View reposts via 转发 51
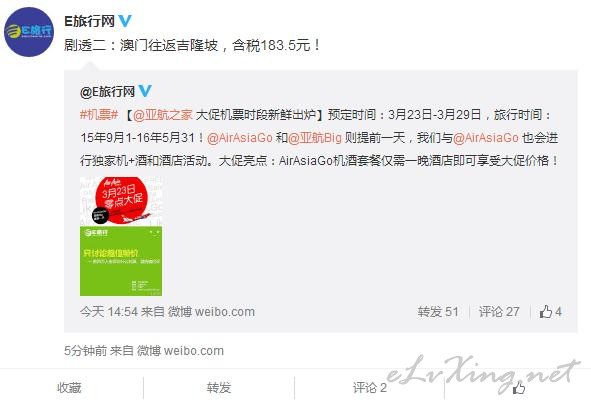591x407 pixels. [x=438, y=312]
